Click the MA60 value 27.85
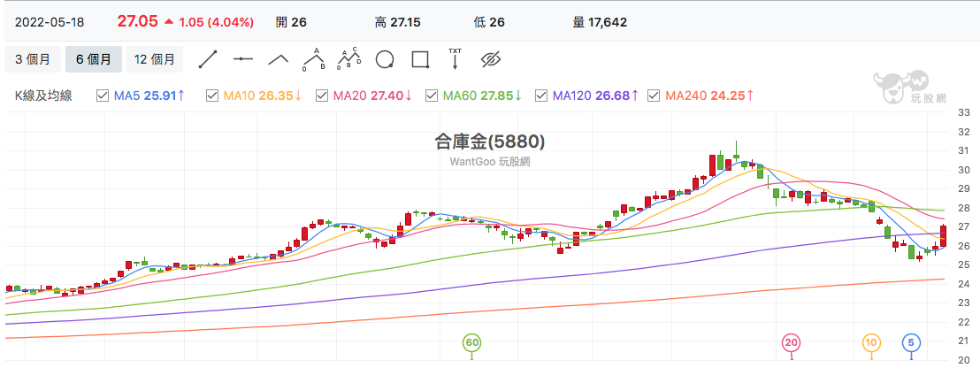Viewport: 980px width, 368px height. coord(496,96)
